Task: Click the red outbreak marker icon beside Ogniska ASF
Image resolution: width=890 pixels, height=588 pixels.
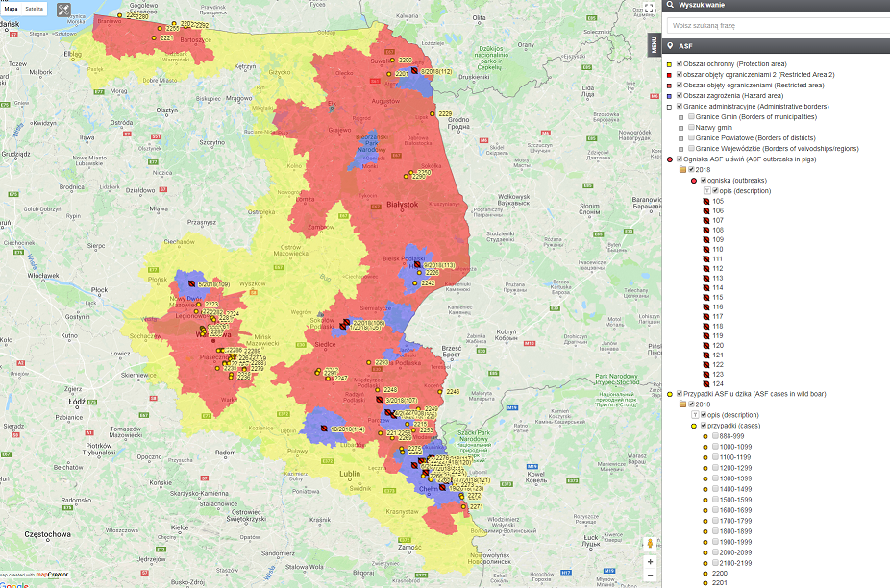Action: (x=668, y=159)
